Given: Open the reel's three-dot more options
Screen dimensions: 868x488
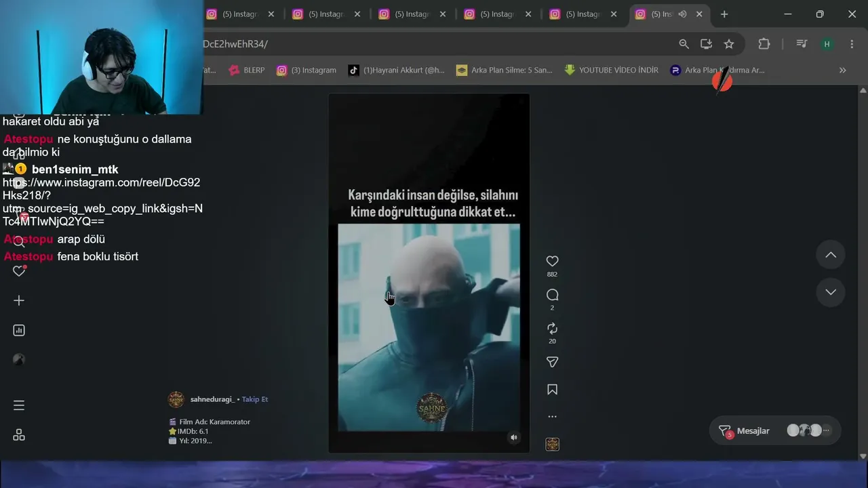Looking at the screenshot, I should coord(552,417).
